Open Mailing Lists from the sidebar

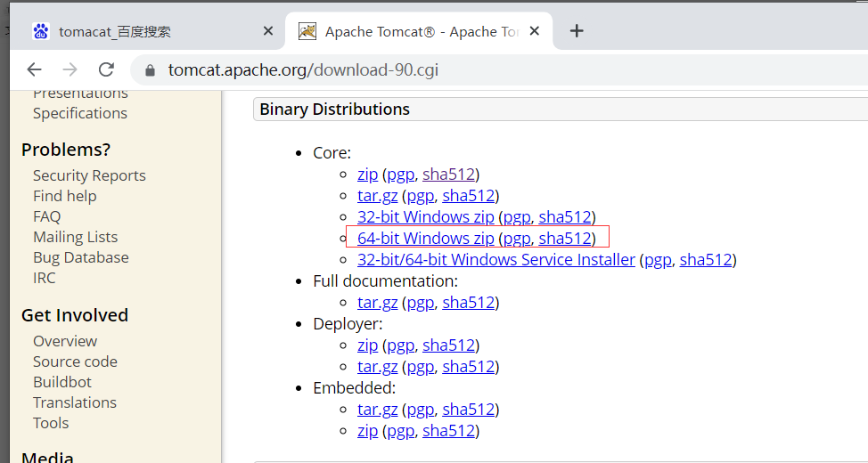[75, 237]
